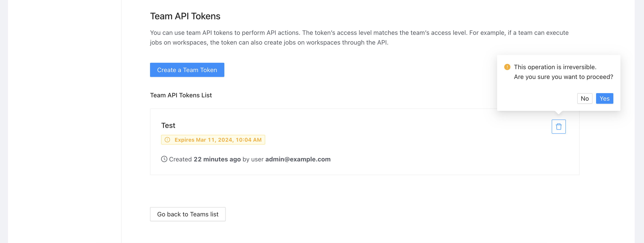Viewport: 644px width, 243px height.
Task: Click the orange warning icon in the popup
Action: pos(507,67)
